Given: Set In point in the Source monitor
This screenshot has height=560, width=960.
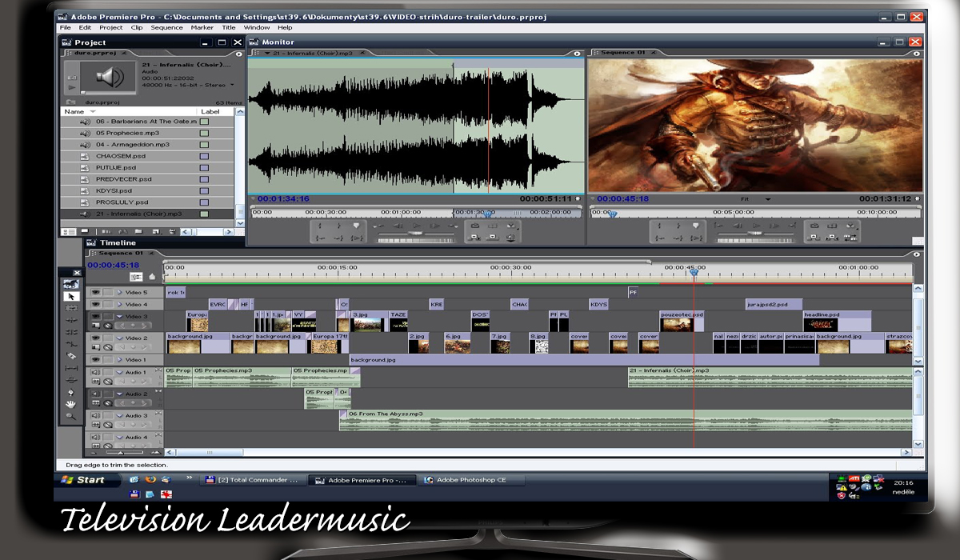Looking at the screenshot, I should (x=320, y=226).
